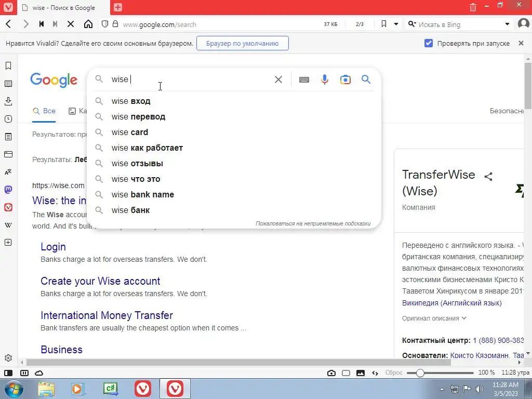The height and width of the screenshot is (399, 532).
Task: Search by image with camera icon
Action: coord(345,79)
